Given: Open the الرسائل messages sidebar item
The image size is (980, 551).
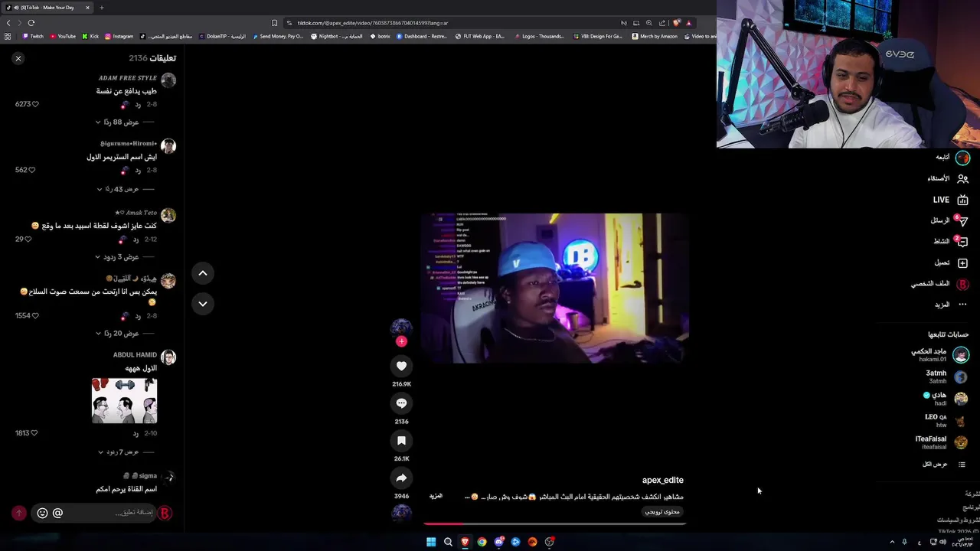Looking at the screenshot, I should click(949, 220).
